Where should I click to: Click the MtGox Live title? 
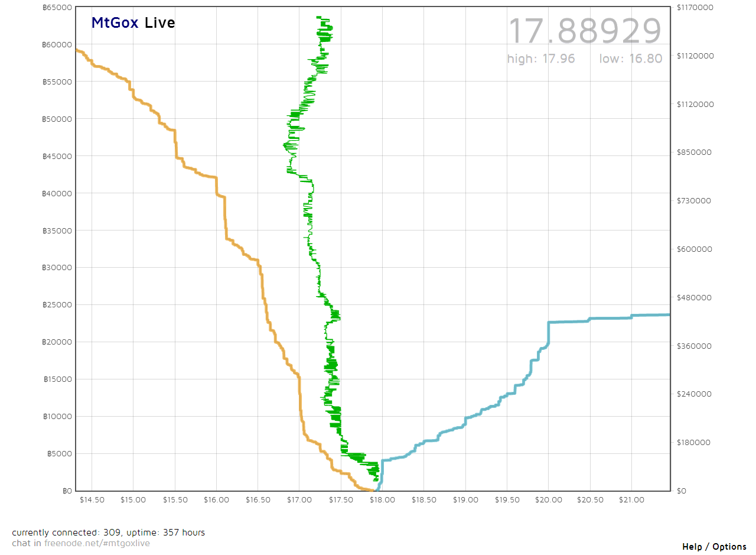pos(133,22)
